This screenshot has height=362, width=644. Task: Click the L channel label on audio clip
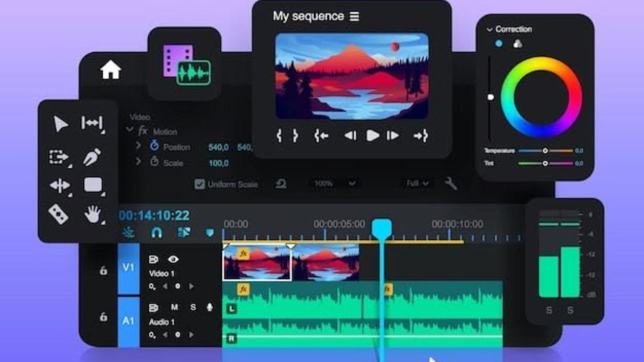[231, 309]
